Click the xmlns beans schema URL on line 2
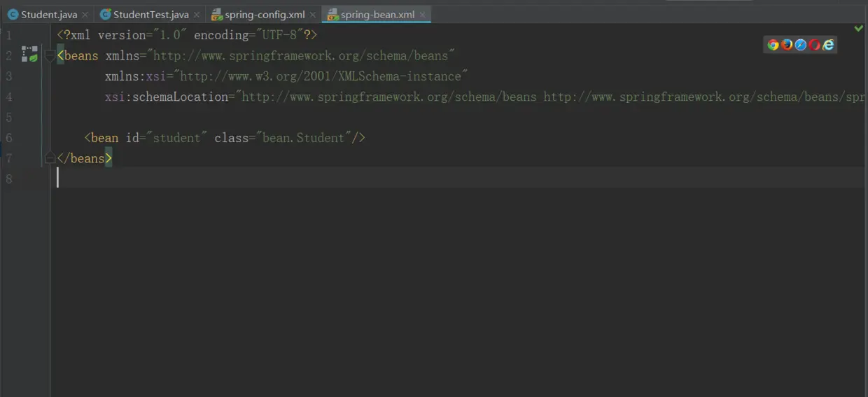This screenshot has height=397, width=868. point(301,55)
